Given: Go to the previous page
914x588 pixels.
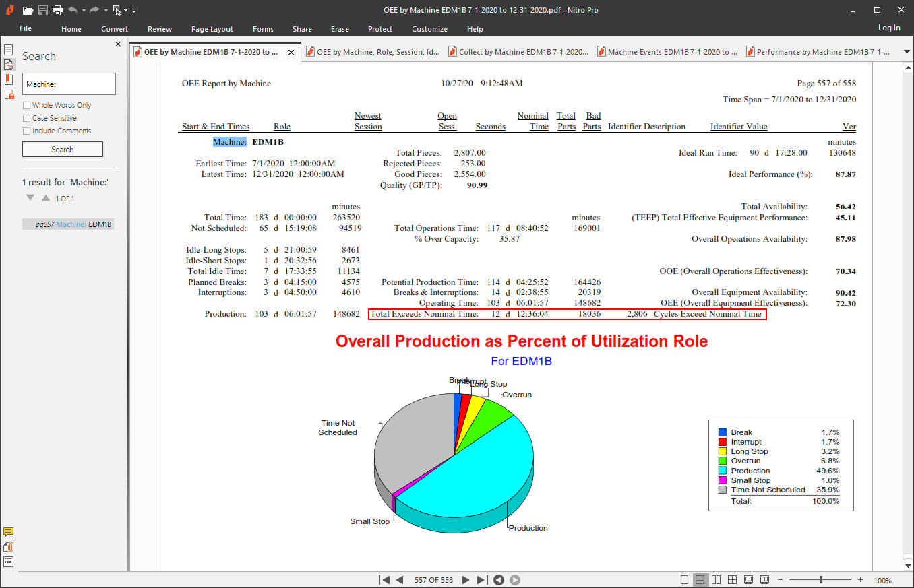Looking at the screenshot, I should pyautogui.click(x=400, y=580).
